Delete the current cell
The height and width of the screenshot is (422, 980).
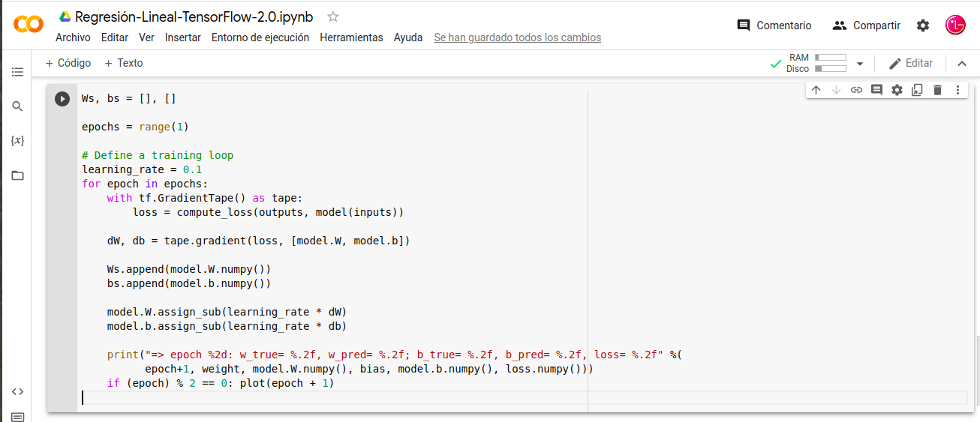point(937,90)
